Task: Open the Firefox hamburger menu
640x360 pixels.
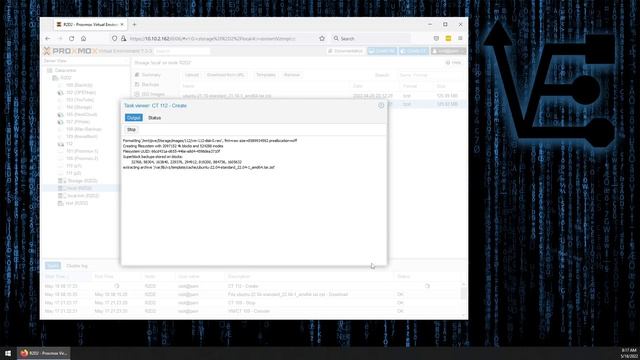Action: click(460, 38)
